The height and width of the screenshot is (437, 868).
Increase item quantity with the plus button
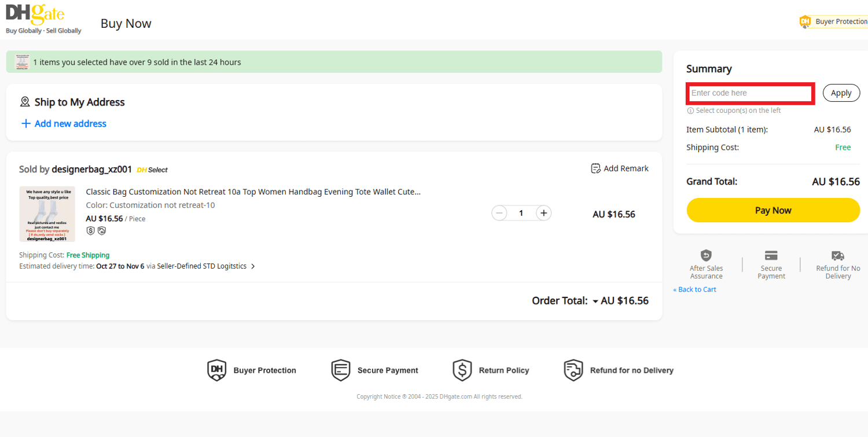pyautogui.click(x=543, y=213)
